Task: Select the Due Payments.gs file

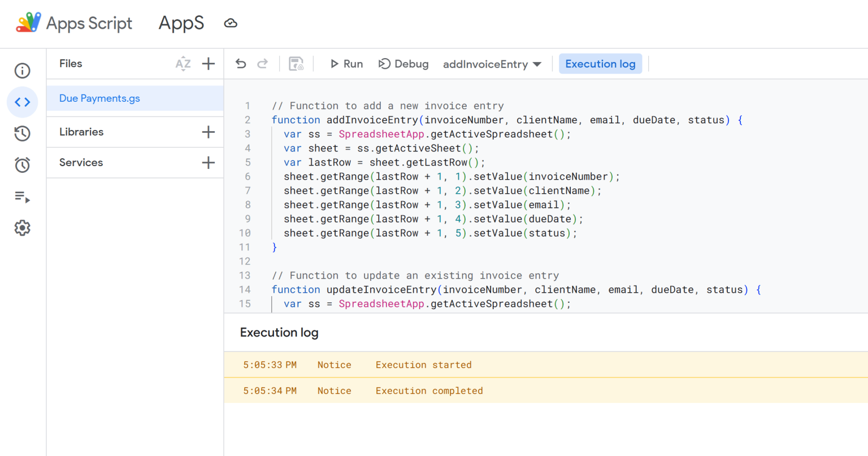Action: (99, 98)
